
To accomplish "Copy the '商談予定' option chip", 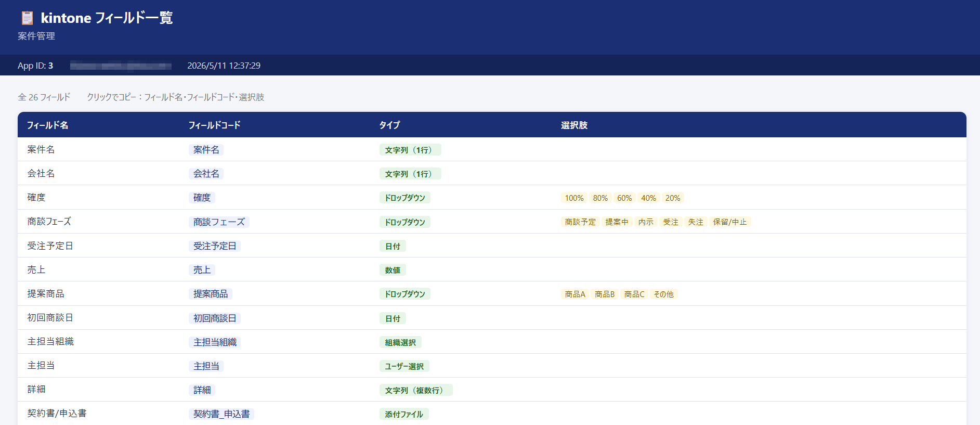I will (x=580, y=222).
